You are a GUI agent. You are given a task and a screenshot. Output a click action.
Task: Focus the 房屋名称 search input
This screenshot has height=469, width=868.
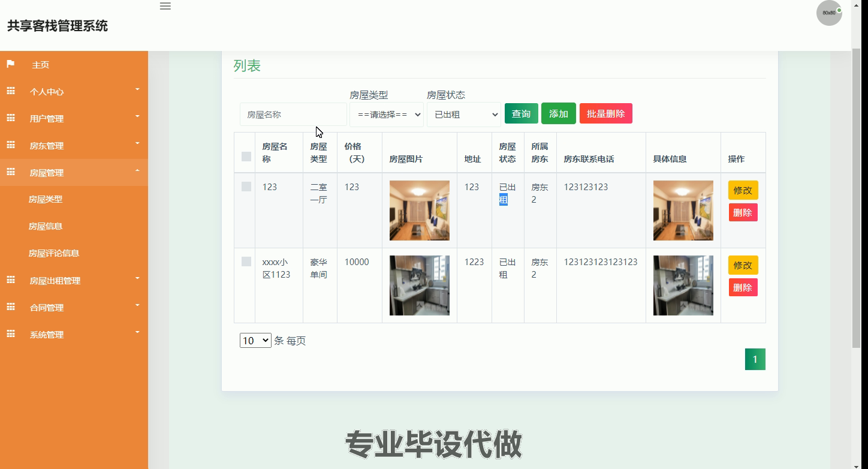294,115
